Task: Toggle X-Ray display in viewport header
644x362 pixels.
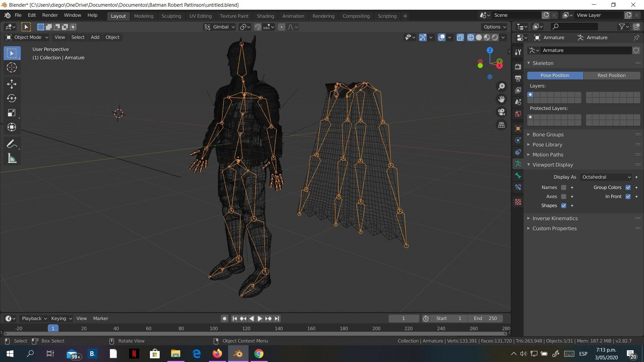Action: tap(460, 37)
